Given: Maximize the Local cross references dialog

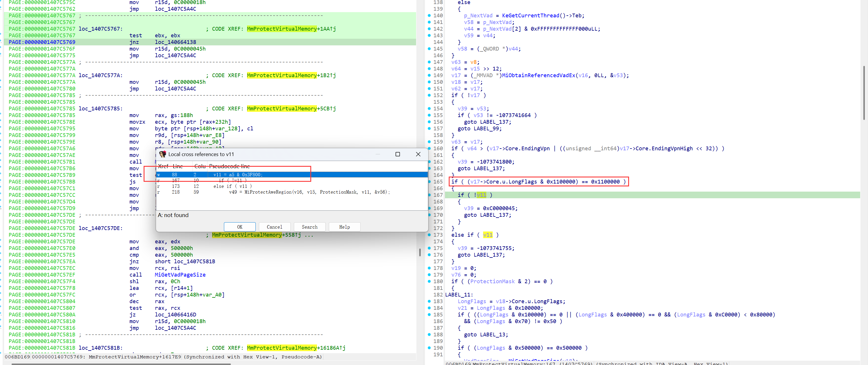Looking at the screenshot, I should tap(398, 154).
